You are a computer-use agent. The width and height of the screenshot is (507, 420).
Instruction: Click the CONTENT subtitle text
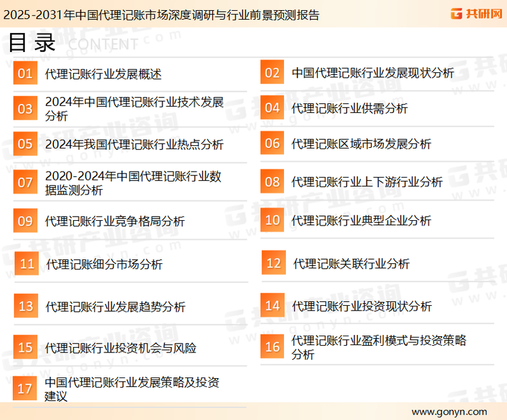[103, 45]
